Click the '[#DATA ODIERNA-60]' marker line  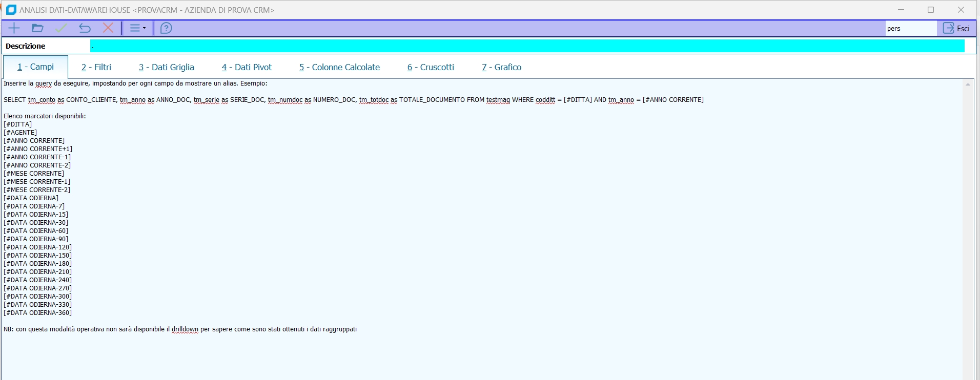(x=36, y=231)
